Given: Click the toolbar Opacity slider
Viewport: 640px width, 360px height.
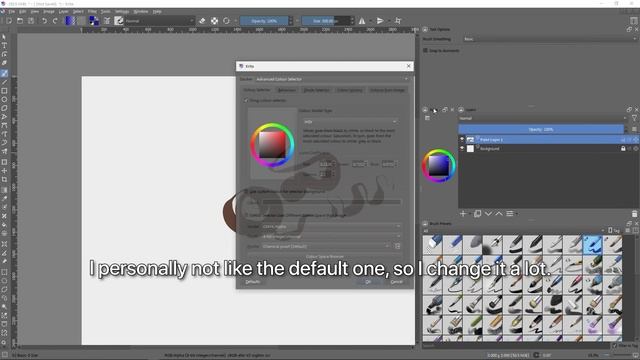Looking at the screenshot, I should 264,21.
